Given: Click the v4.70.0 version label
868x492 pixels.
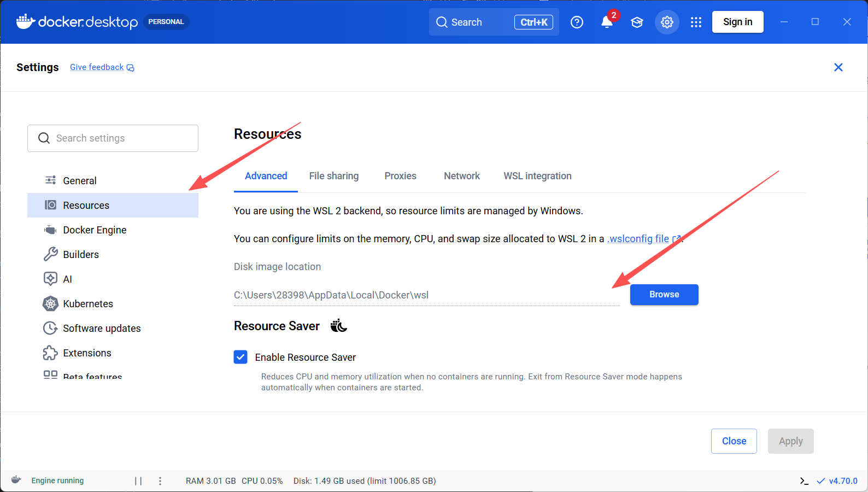Looking at the screenshot, I should [x=843, y=481].
